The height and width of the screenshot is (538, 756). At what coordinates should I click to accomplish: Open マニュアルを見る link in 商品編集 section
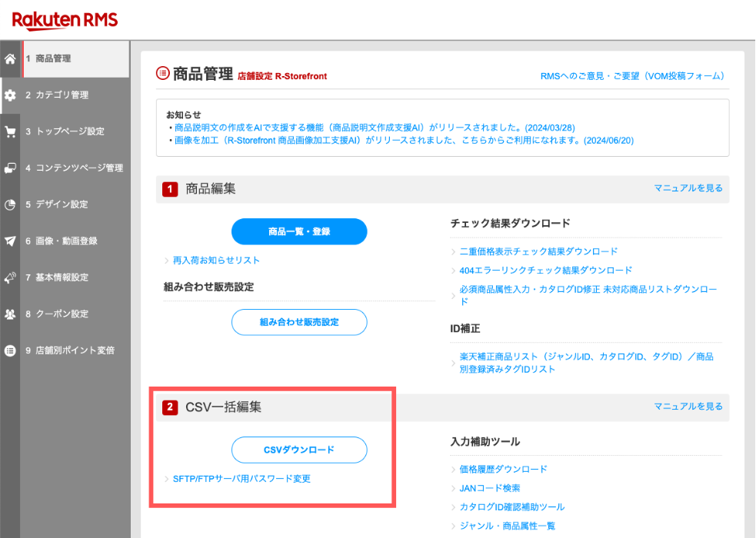tap(688, 188)
